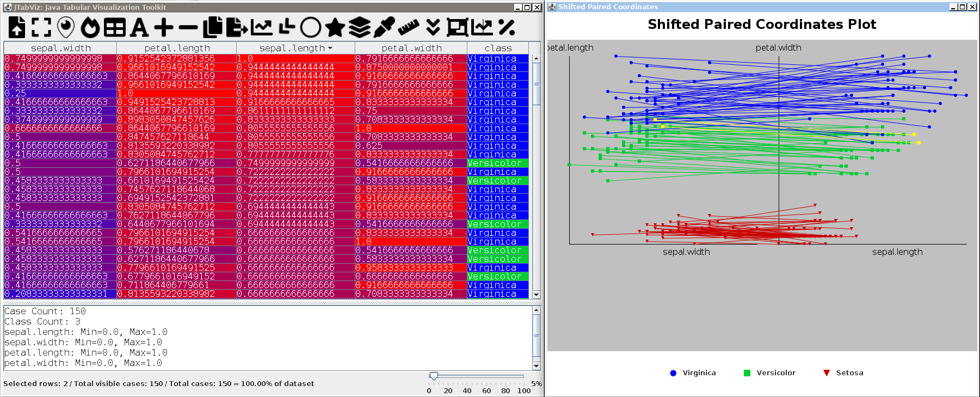Click the Selected rows status text

pyautogui.click(x=159, y=383)
